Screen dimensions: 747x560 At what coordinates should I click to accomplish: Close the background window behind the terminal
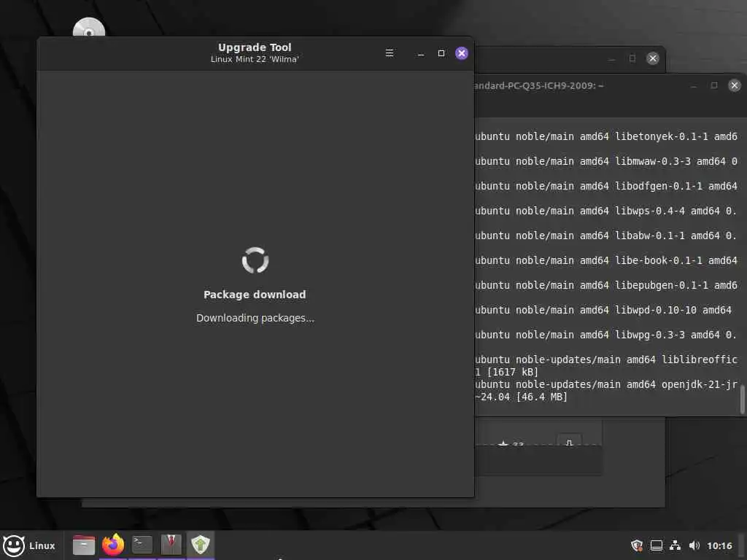pos(653,58)
